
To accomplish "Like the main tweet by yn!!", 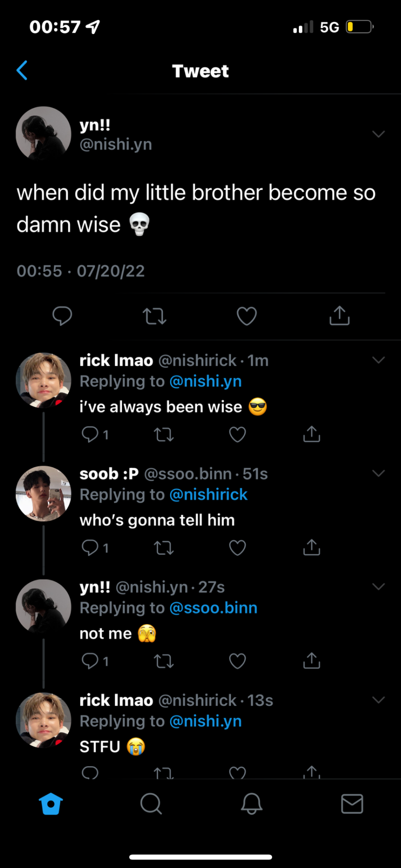I will click(x=247, y=316).
